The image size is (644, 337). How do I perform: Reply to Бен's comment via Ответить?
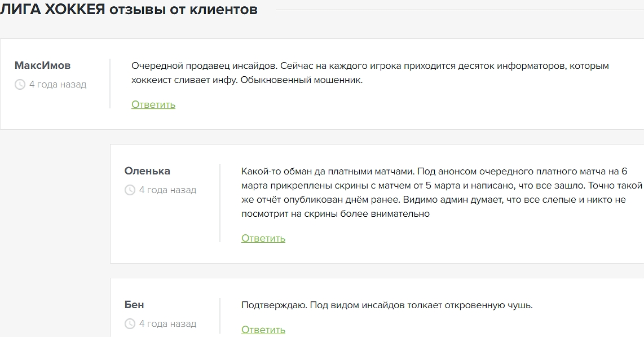coord(263,330)
